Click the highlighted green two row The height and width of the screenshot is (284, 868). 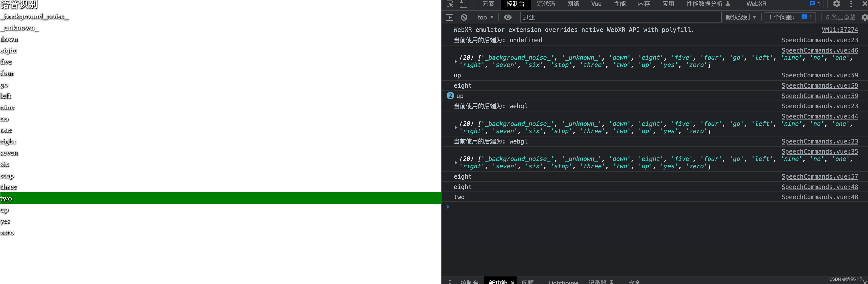pyautogui.click(x=220, y=198)
